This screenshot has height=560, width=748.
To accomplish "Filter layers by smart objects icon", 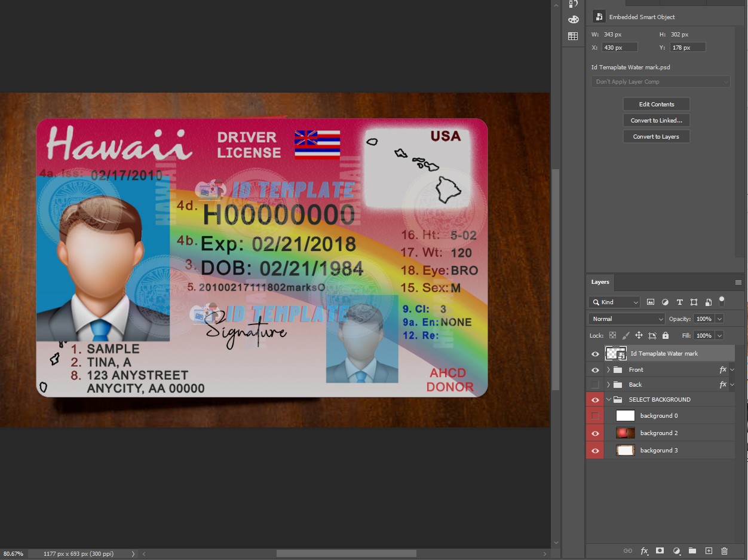I will (x=708, y=302).
